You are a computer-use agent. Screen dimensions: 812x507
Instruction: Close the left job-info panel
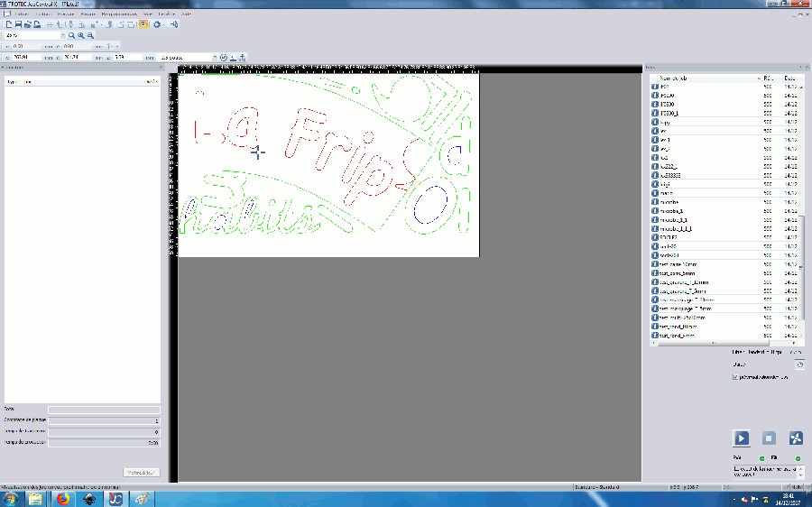pyautogui.click(x=161, y=68)
